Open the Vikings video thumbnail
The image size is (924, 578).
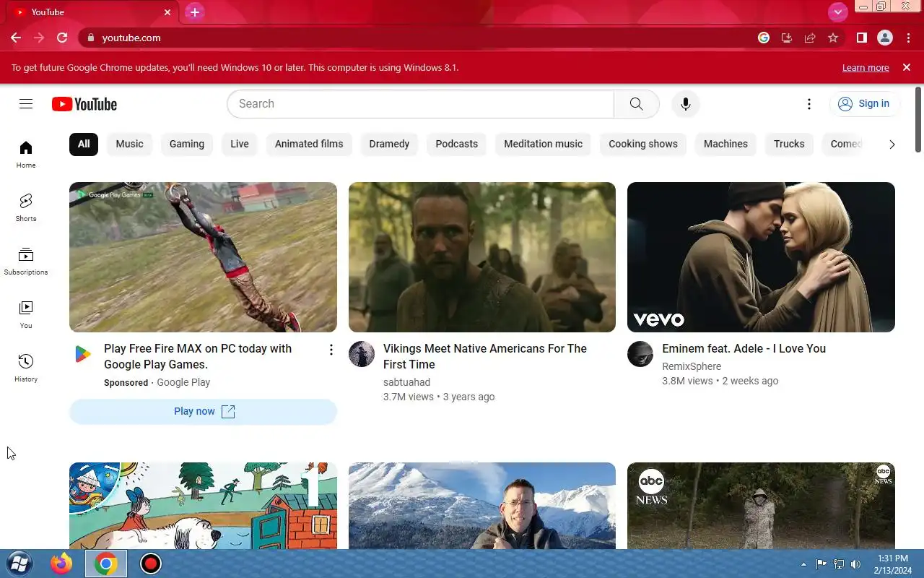coord(482,257)
